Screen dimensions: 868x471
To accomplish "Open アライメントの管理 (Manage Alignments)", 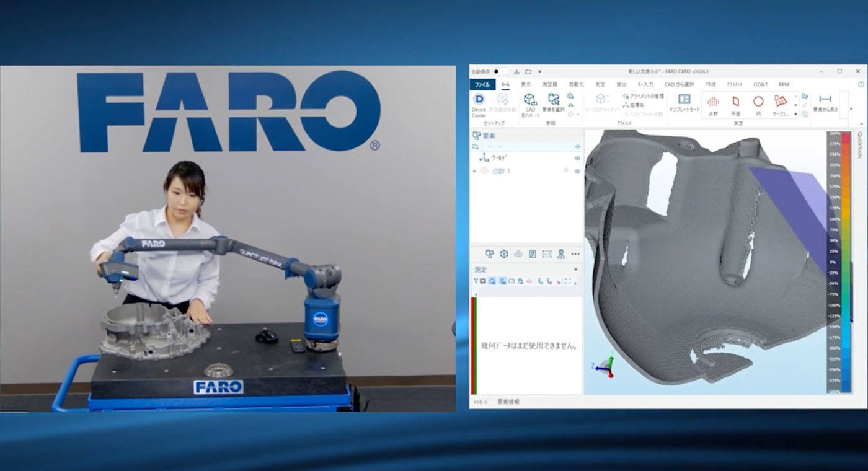I will [x=645, y=96].
